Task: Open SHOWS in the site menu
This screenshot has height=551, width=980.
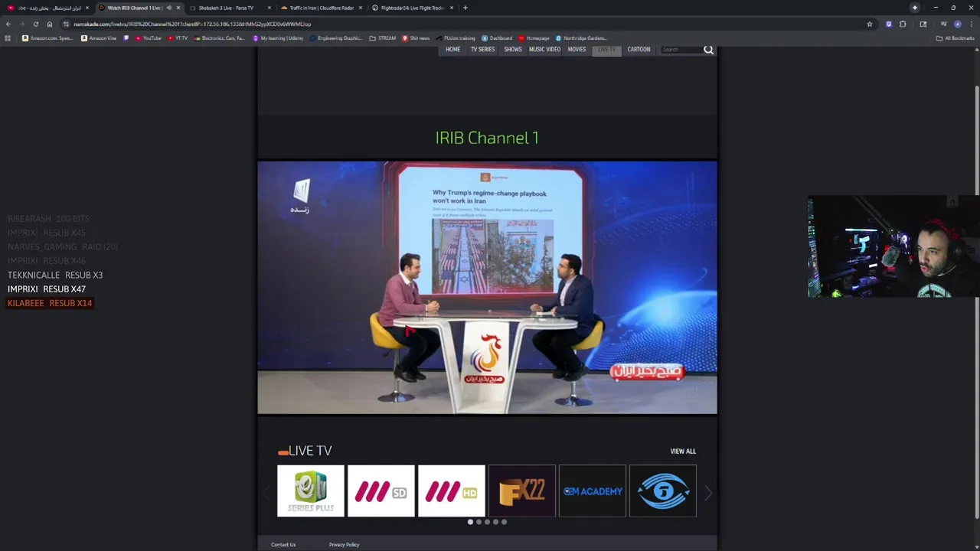Action: tap(513, 50)
